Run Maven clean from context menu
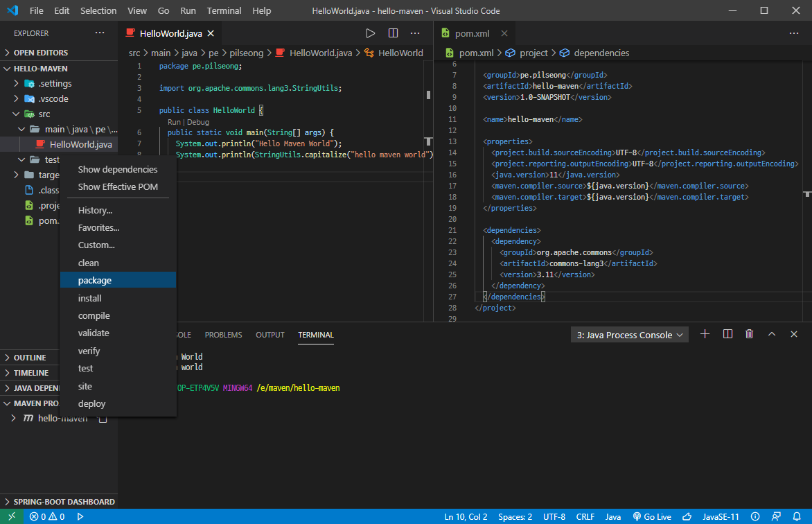812x524 pixels. 118,263
